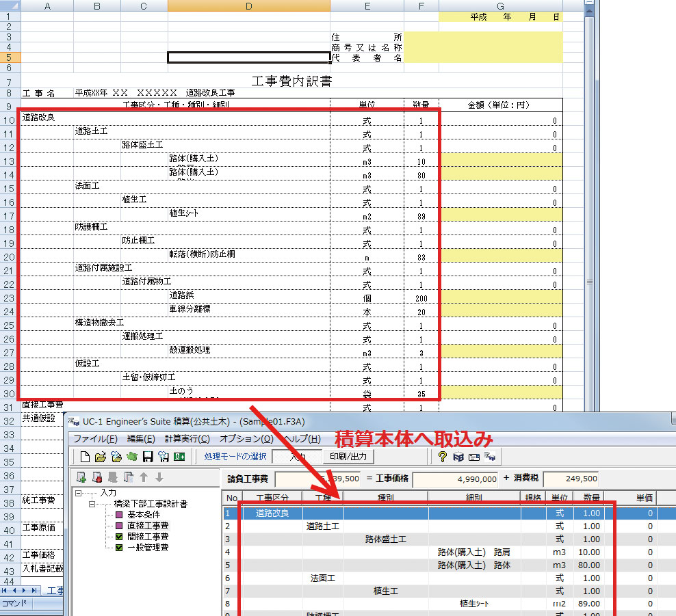The image size is (676, 616).
Task: Click the Open folder icon in UC-1 toolbar
Action: tap(101, 457)
